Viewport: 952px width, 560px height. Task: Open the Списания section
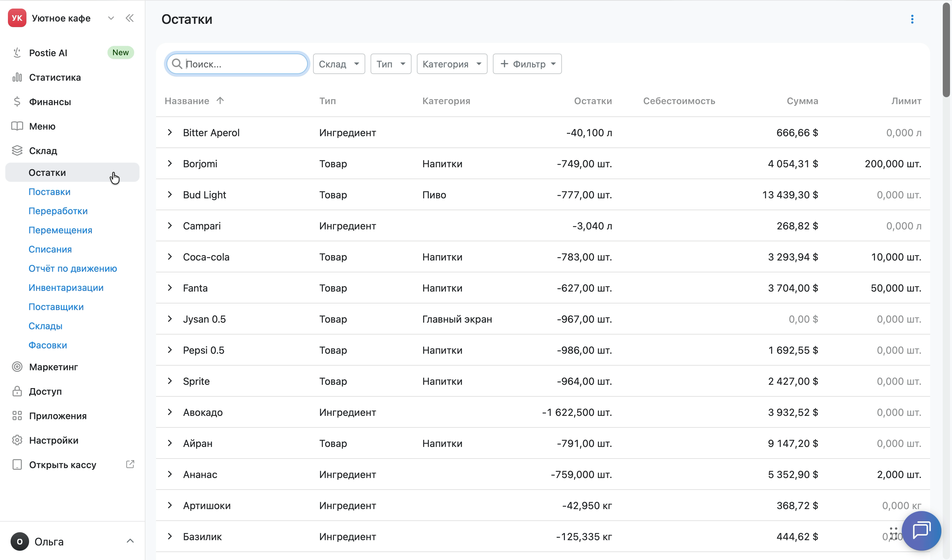tap(50, 249)
